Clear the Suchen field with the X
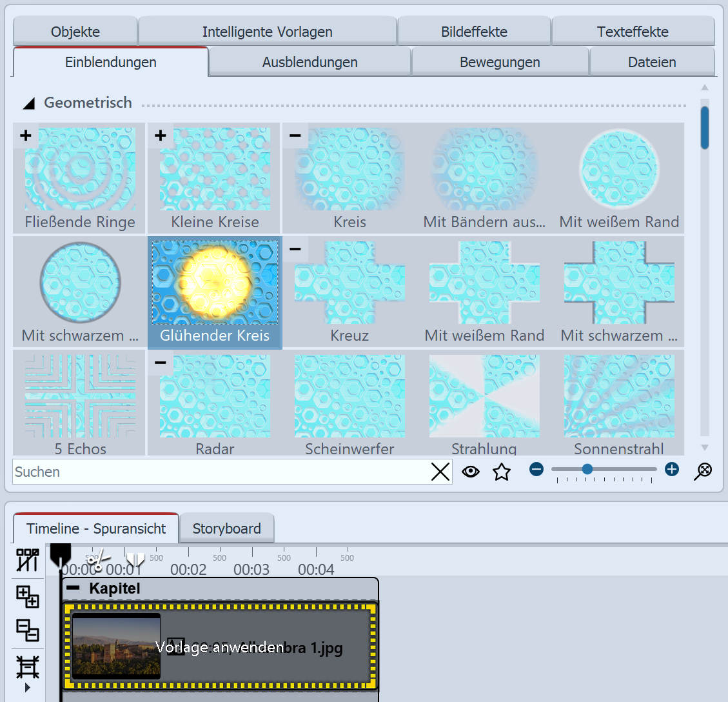Screen dimensions: 728x702 [x=440, y=472]
